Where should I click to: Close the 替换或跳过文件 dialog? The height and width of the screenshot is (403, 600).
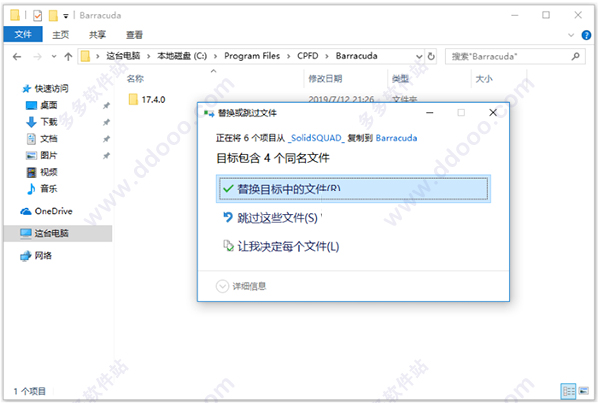(x=493, y=113)
